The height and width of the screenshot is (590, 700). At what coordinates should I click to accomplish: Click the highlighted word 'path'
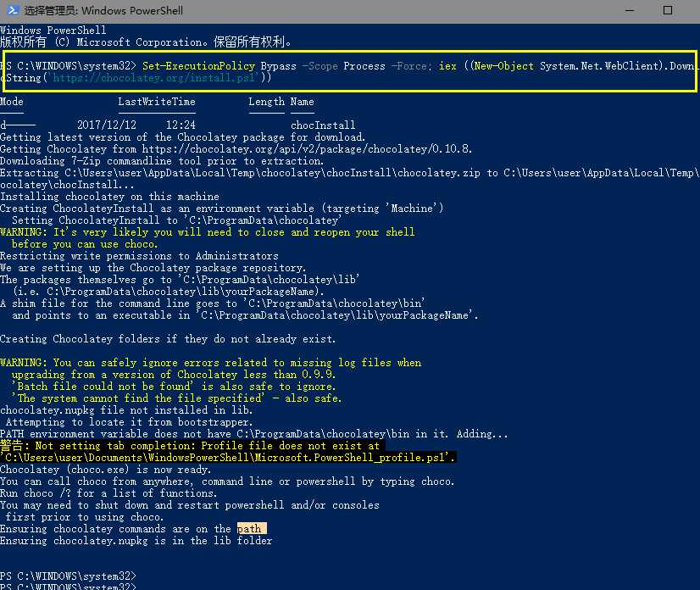[x=252, y=529]
